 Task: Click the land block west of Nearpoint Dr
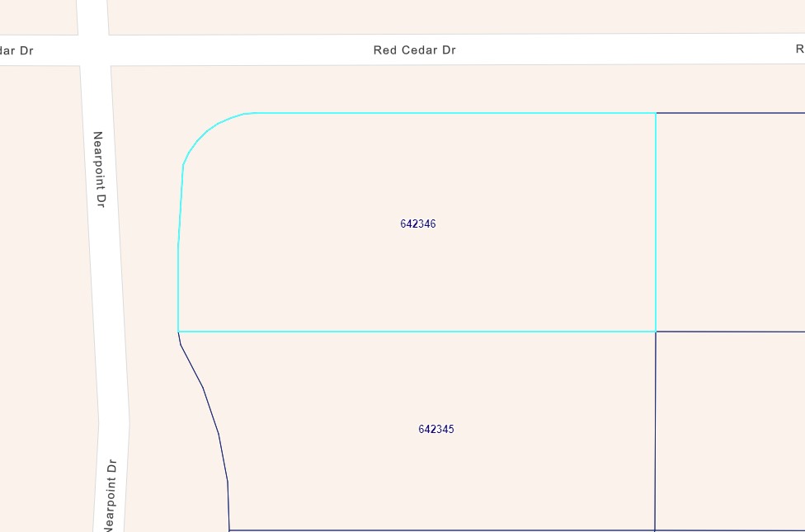click(x=41, y=289)
